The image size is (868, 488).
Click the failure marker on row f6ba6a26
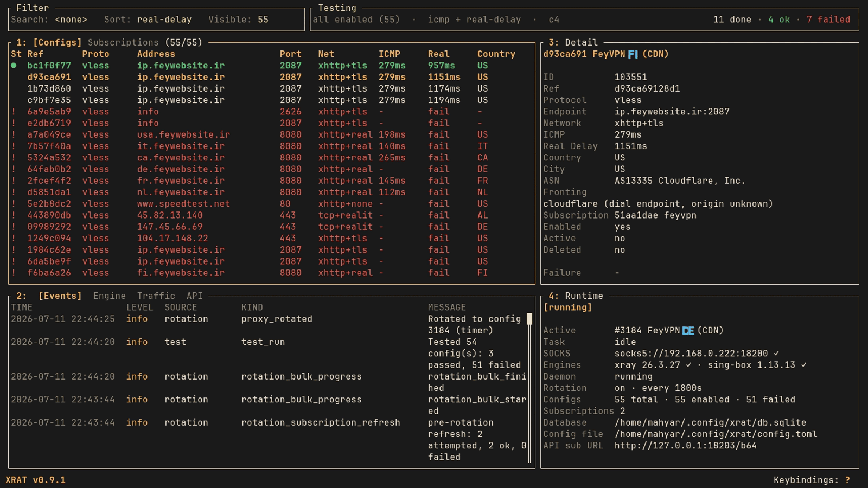(14, 273)
